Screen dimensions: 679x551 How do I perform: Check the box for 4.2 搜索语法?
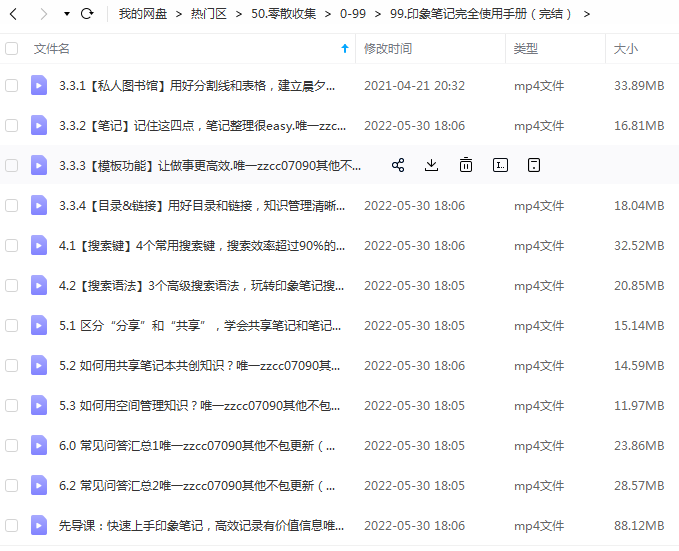point(12,285)
